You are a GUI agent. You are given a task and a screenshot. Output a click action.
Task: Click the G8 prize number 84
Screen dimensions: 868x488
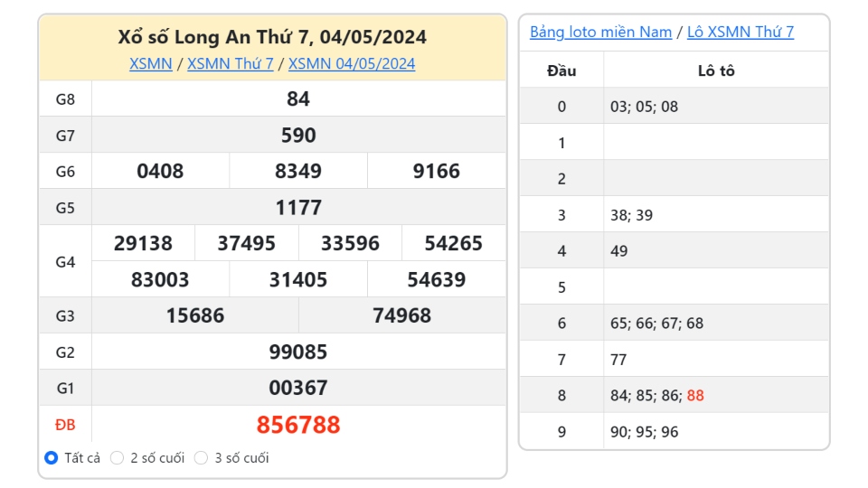click(x=298, y=99)
